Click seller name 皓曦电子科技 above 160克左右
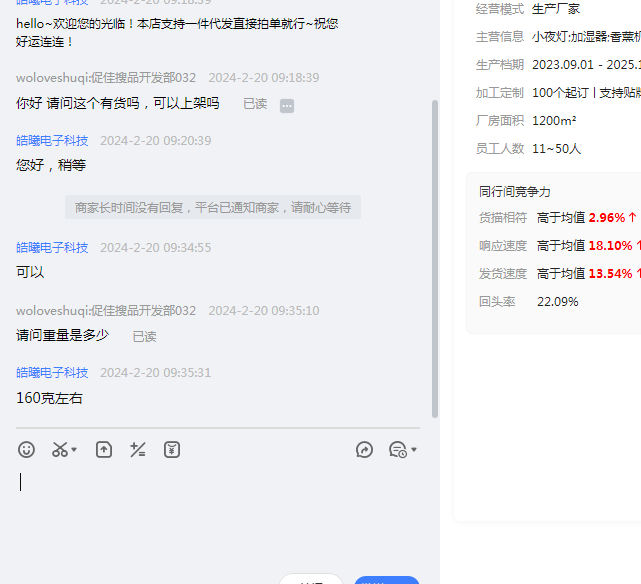Viewport: 641px width, 584px height. tap(52, 372)
